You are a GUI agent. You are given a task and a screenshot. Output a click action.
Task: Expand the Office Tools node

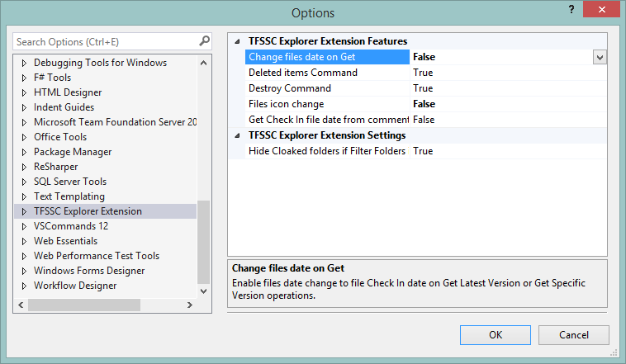(24, 137)
